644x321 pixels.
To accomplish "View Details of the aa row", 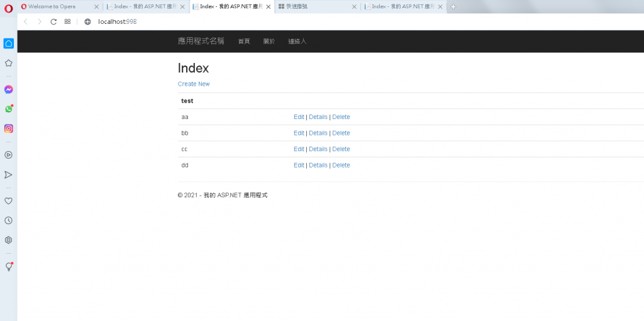I will click(318, 116).
